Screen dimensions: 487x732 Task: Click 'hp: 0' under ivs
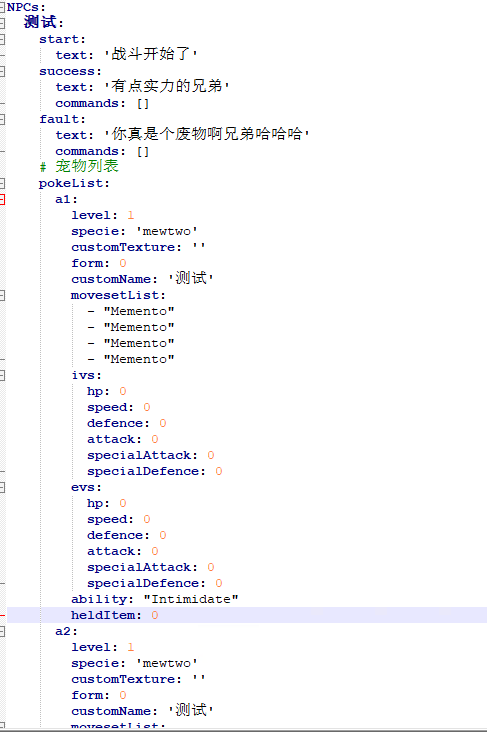coord(106,391)
